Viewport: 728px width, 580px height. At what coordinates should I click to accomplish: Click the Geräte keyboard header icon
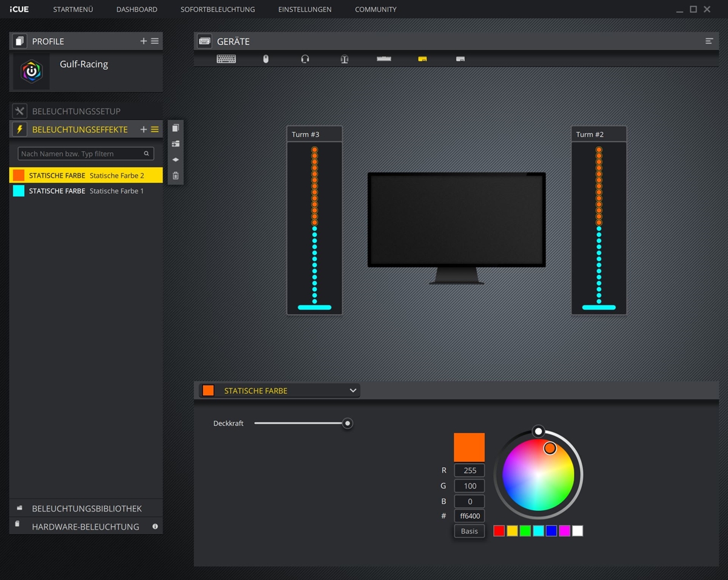204,41
